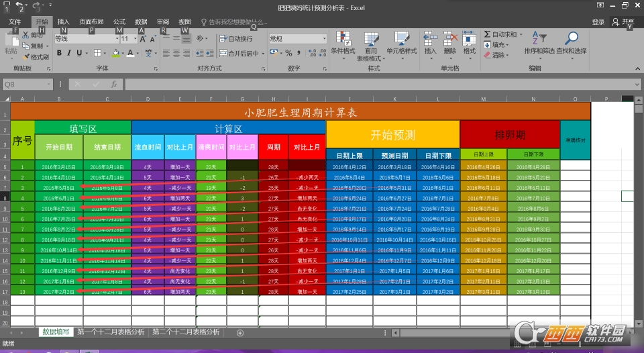This screenshot has height=353, width=644.
Task: Switch to the 页面布局 ribbon tab
Action: [91, 21]
